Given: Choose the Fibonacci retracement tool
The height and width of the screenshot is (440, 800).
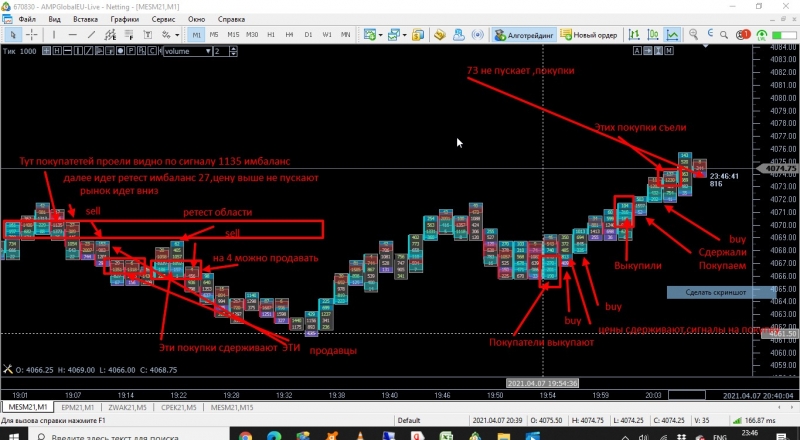Looking at the screenshot, I should (129, 35).
